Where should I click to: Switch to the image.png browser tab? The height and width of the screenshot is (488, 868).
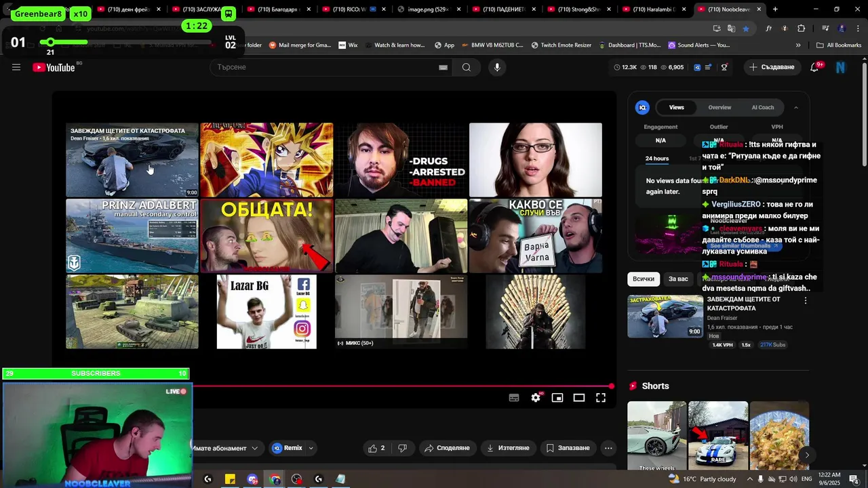[x=427, y=9]
